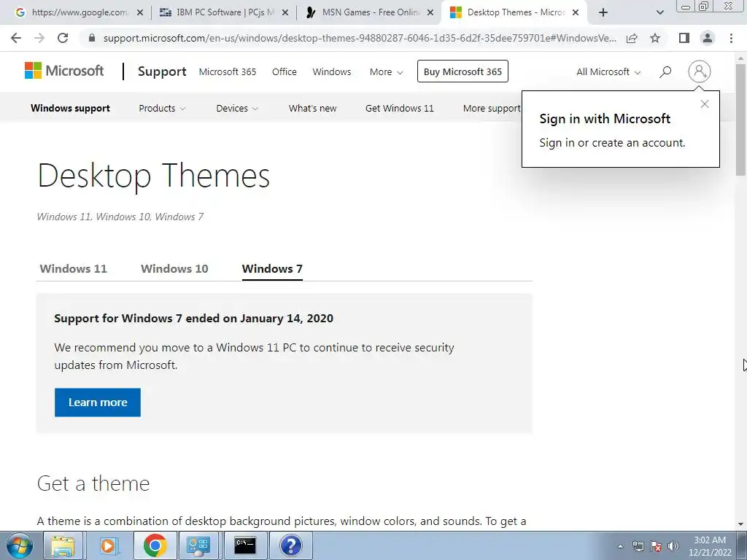The height and width of the screenshot is (560, 747).
Task: Select the Windows 11 tab
Action: tap(74, 268)
